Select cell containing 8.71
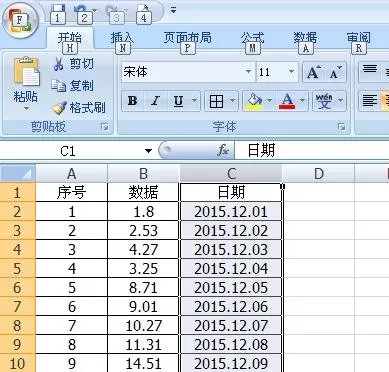Viewport: 389px width, 372px height. (x=143, y=287)
